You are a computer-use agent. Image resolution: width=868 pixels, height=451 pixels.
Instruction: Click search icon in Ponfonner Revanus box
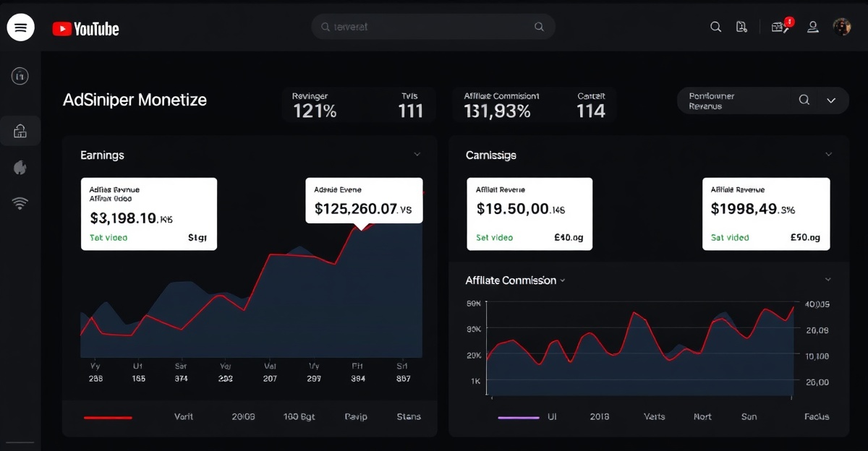click(804, 100)
